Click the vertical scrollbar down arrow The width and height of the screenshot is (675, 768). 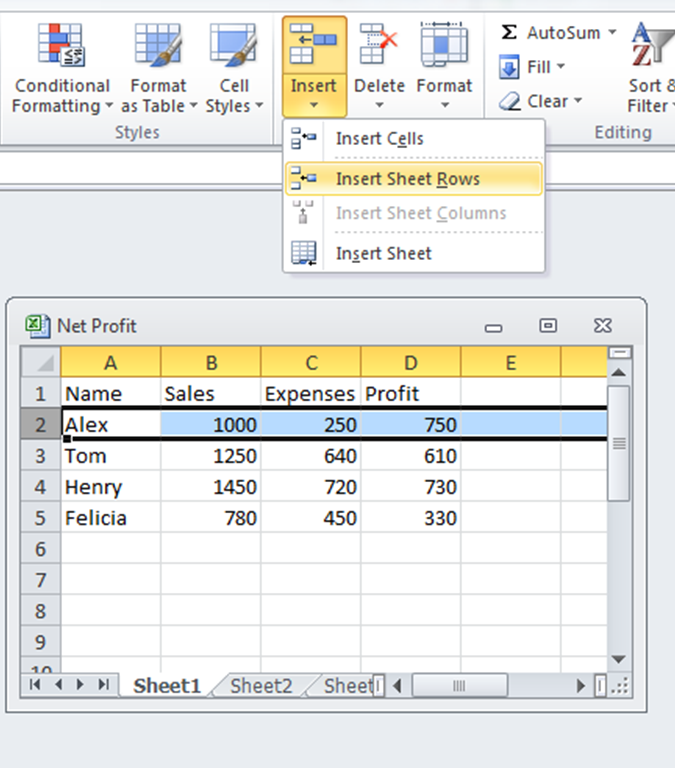click(x=619, y=659)
